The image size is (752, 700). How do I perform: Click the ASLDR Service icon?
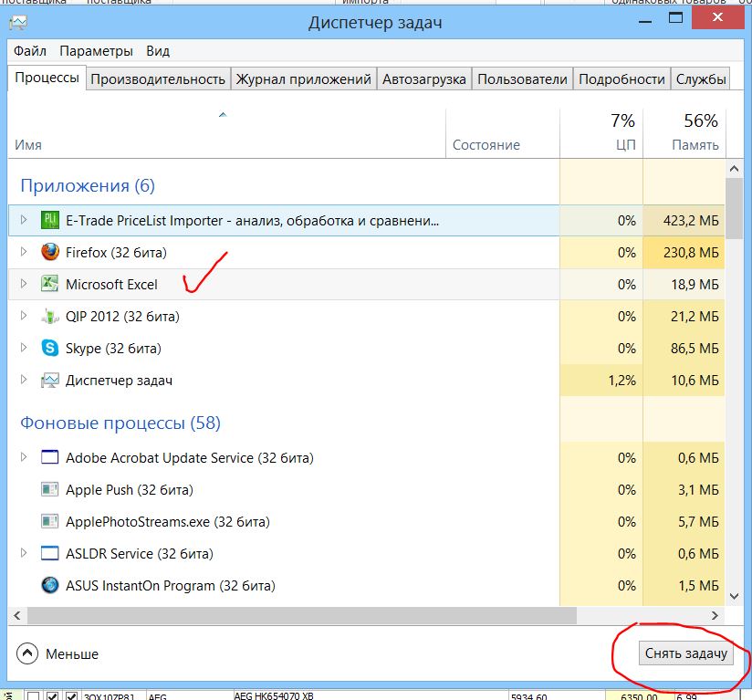50,553
